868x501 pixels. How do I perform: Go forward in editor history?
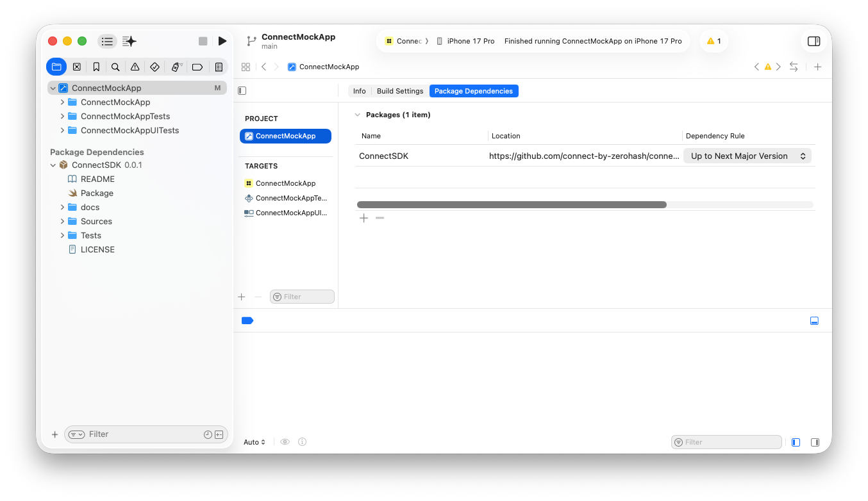coord(276,67)
